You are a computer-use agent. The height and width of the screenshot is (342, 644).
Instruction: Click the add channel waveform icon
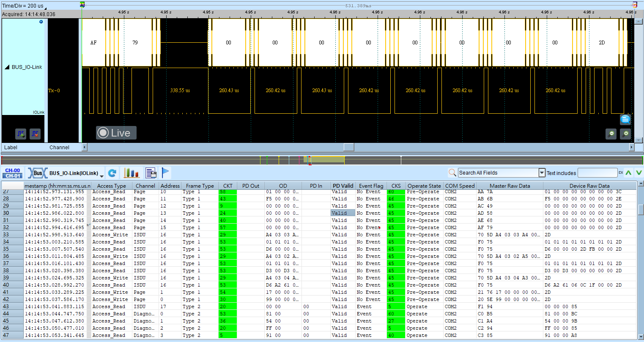point(21,134)
